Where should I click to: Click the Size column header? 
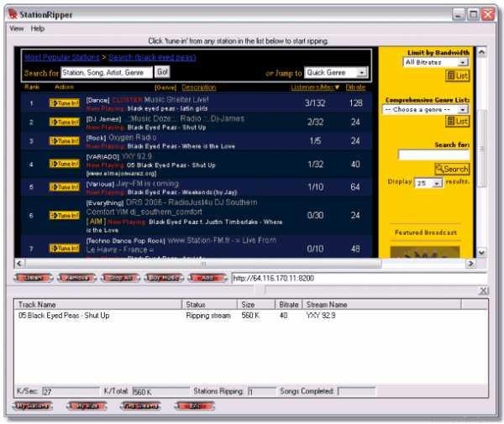[256, 304]
